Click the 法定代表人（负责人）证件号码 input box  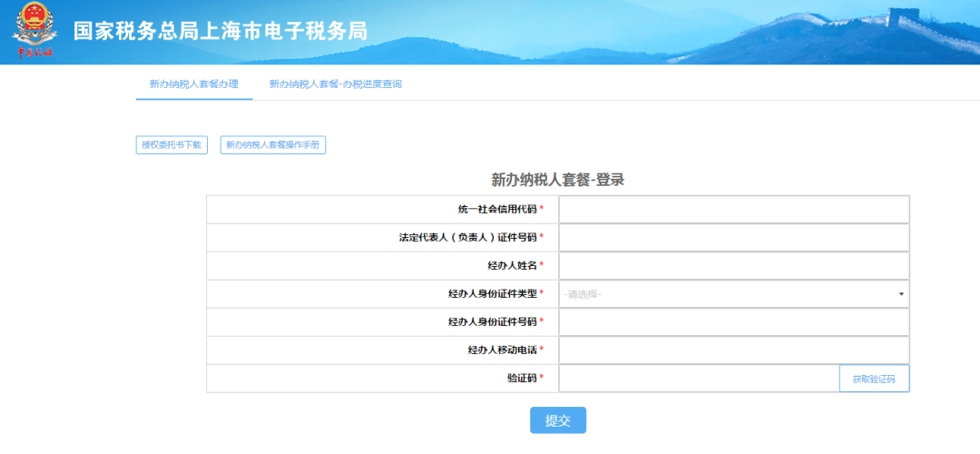[733, 238]
